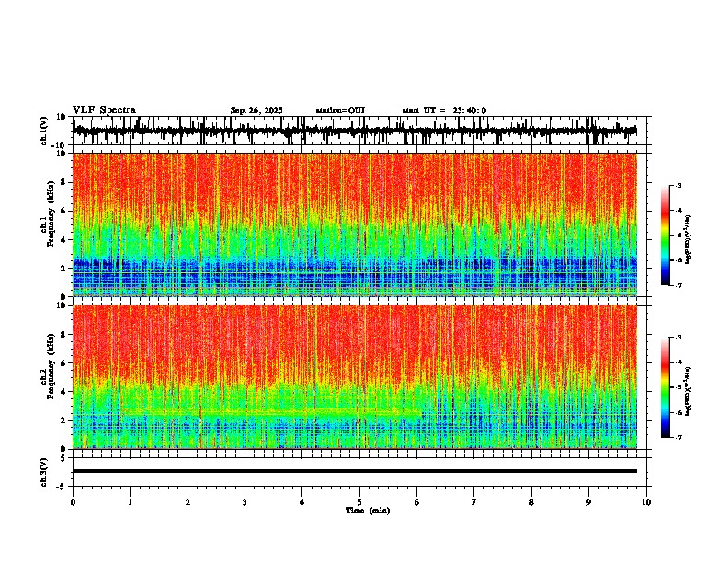
Task: Click the color scale bar beside ch.1 spectrogram
Action: coord(665,236)
